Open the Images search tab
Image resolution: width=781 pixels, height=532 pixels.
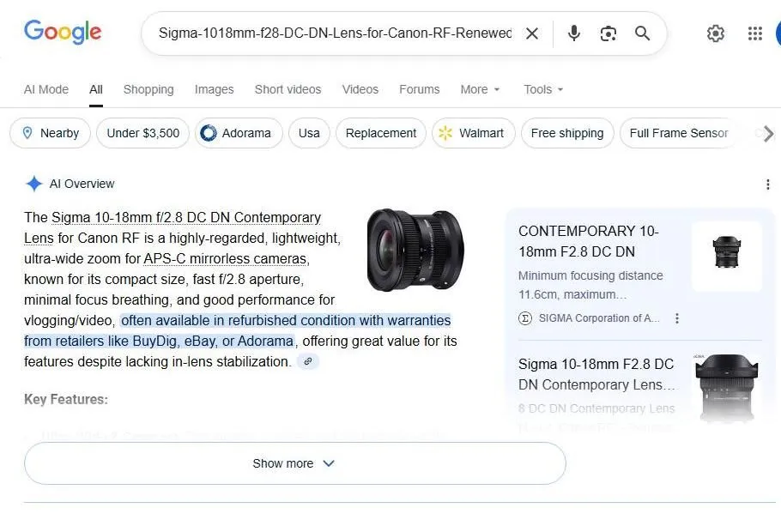point(214,89)
